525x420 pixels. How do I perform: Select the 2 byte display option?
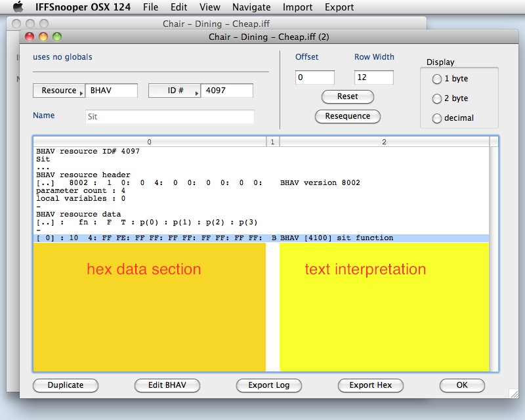[x=437, y=99]
